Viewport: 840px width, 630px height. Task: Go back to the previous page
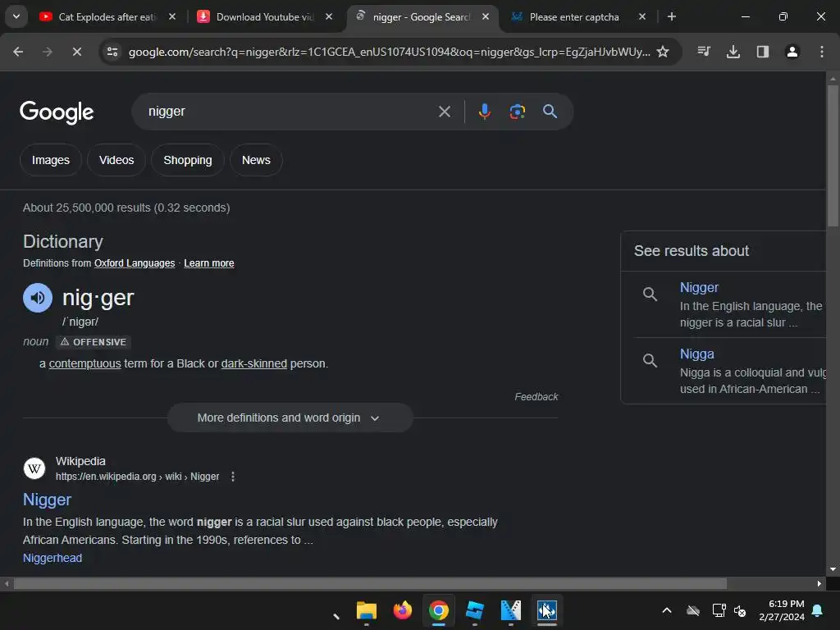point(18,52)
